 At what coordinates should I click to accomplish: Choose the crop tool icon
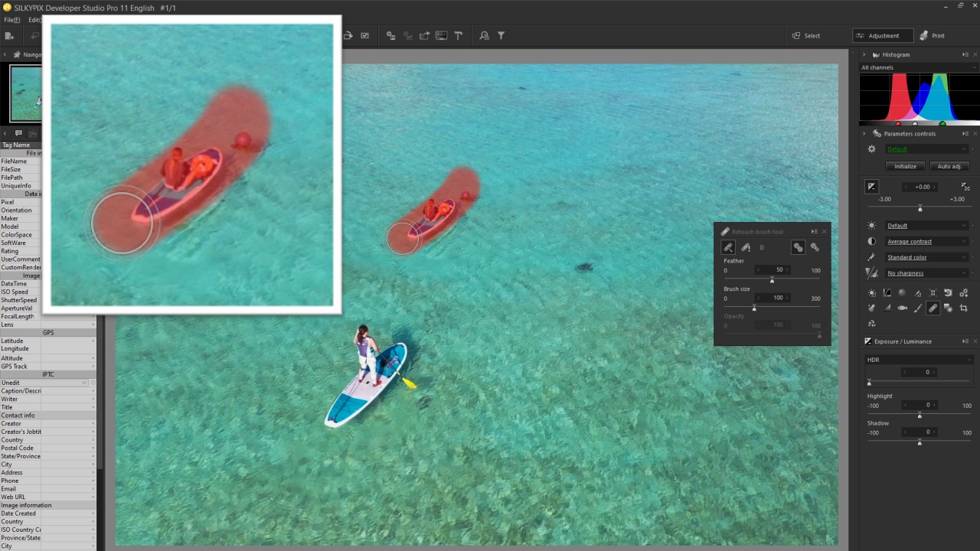point(963,308)
